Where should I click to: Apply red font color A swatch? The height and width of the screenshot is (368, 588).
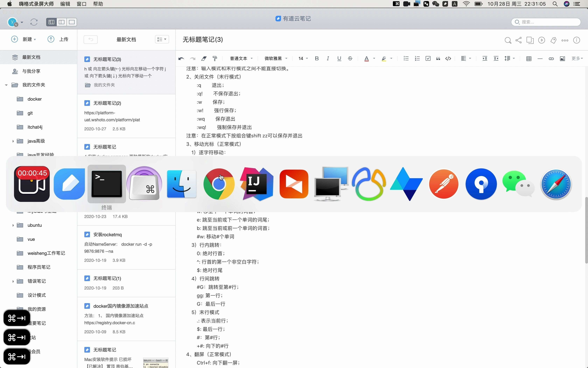367,59
